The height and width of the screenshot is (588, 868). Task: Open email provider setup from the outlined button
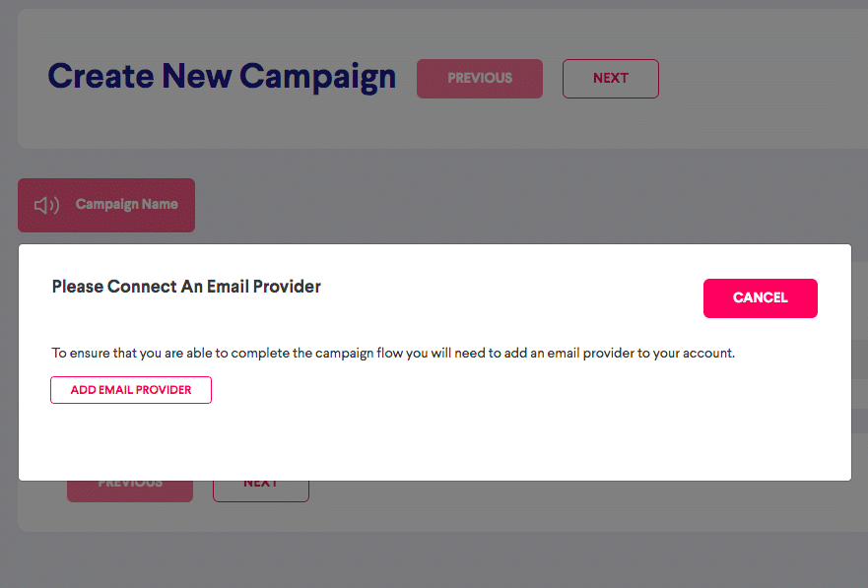pyautogui.click(x=131, y=390)
